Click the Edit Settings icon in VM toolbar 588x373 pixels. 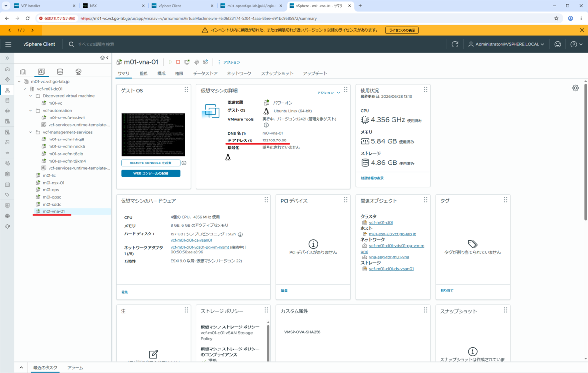[196, 62]
